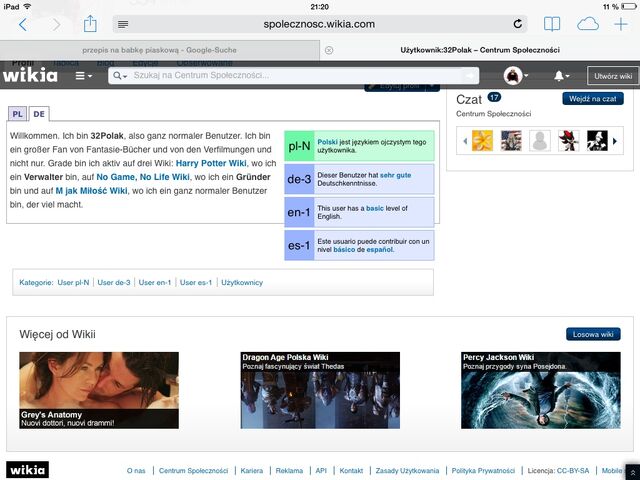Tap reader view icon in address bar
640x480 pixels.
pos(123,24)
